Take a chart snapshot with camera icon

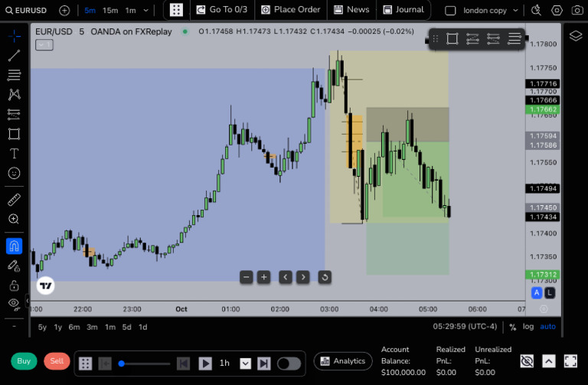[x=577, y=10]
